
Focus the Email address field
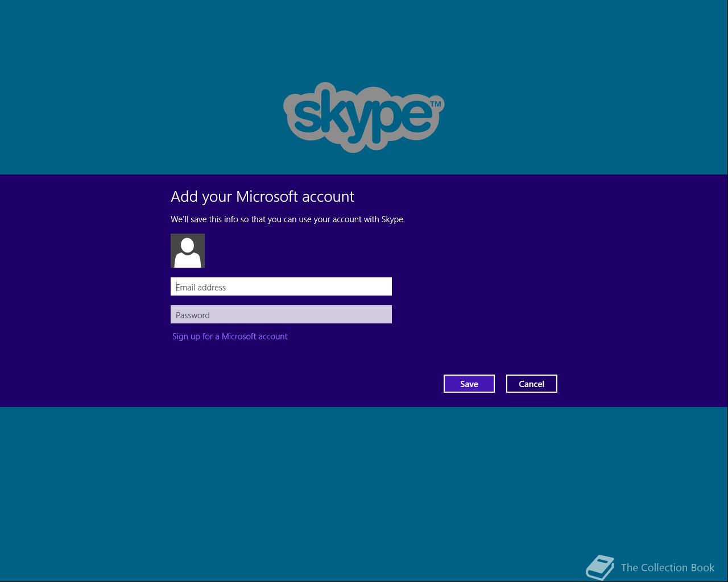click(x=281, y=286)
